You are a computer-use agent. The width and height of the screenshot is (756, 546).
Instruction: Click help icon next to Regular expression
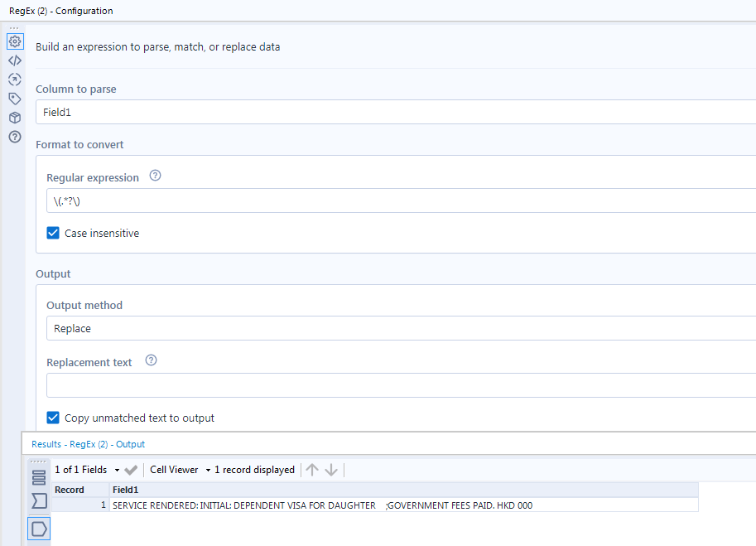(x=155, y=176)
